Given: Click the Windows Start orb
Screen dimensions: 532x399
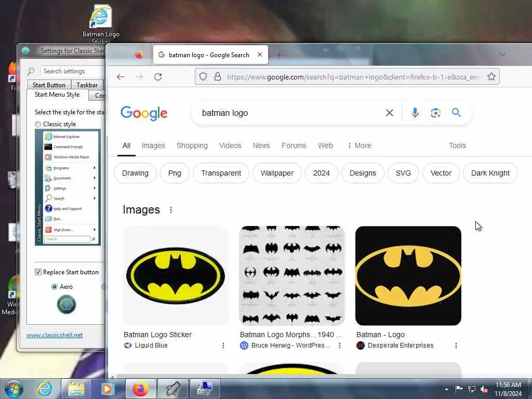Looking at the screenshot, I should (x=14, y=389).
